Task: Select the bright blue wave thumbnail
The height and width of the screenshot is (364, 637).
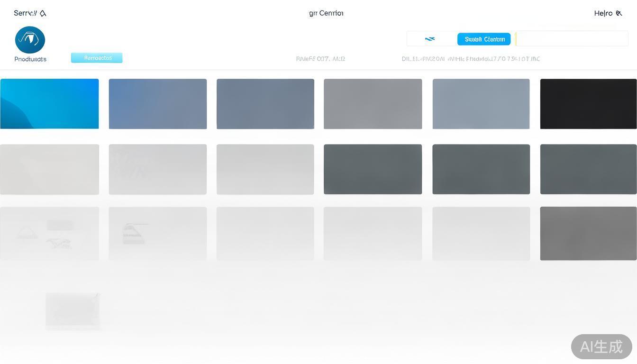Action: pos(49,104)
